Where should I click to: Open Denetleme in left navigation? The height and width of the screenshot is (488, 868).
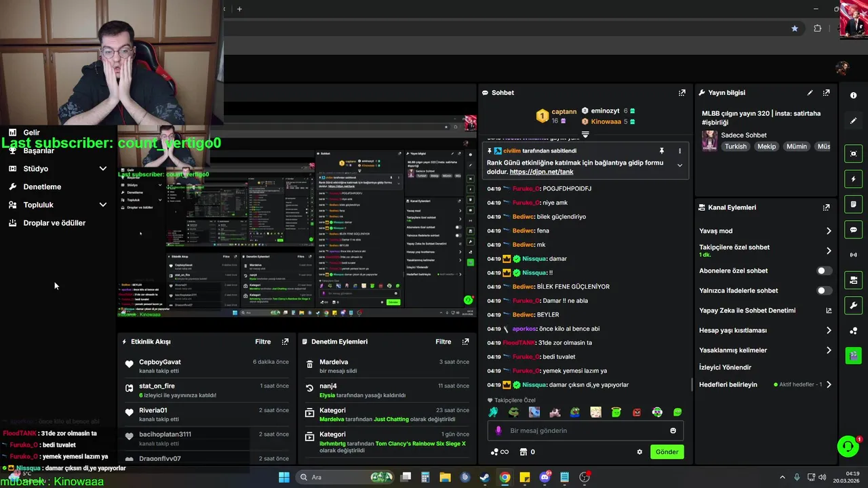click(x=42, y=187)
